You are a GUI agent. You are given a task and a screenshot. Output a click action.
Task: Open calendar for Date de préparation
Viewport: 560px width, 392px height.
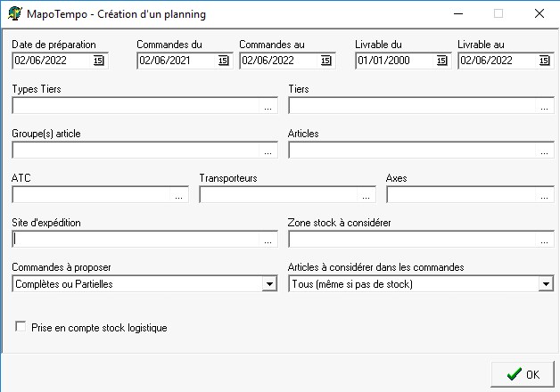point(99,61)
